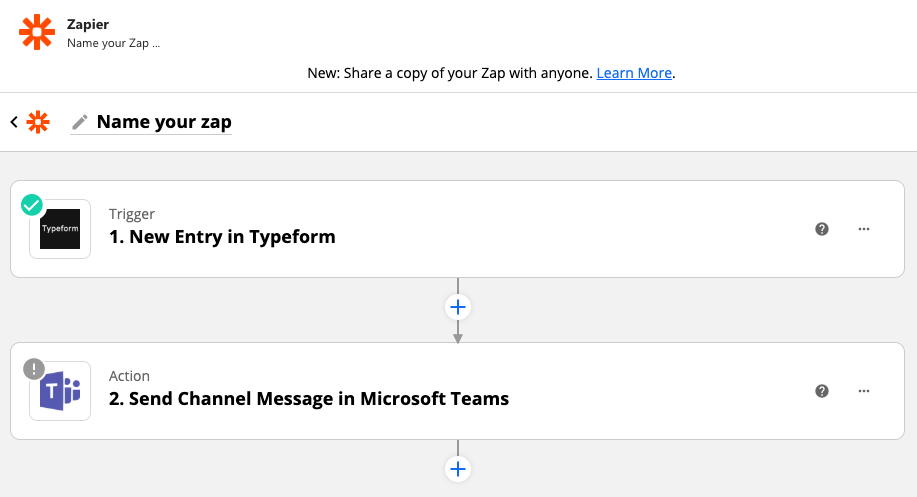The height and width of the screenshot is (497, 917).
Task: Click the 'Zapier' header title text
Action: click(88, 25)
